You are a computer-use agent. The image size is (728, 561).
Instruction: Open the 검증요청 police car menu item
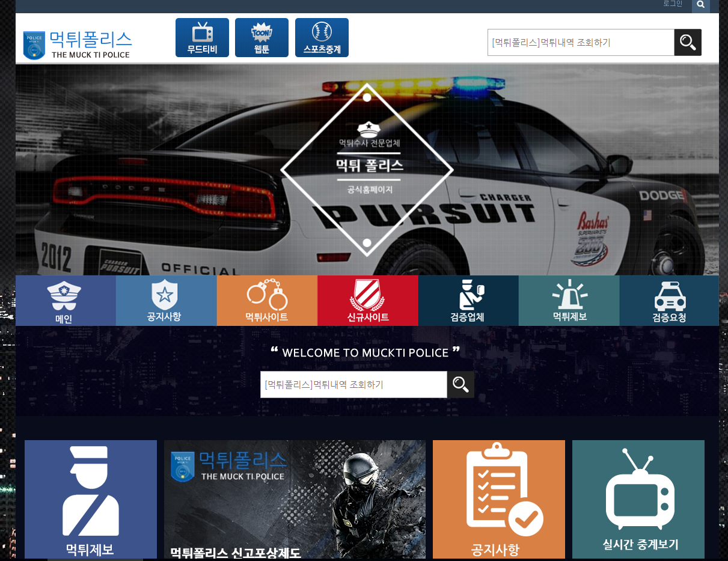(x=669, y=301)
